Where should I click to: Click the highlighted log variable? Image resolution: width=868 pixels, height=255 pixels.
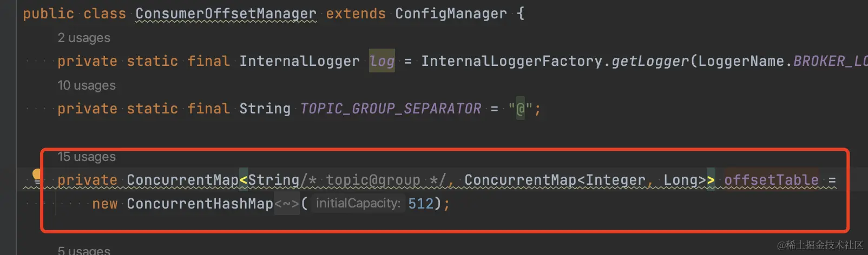point(382,61)
